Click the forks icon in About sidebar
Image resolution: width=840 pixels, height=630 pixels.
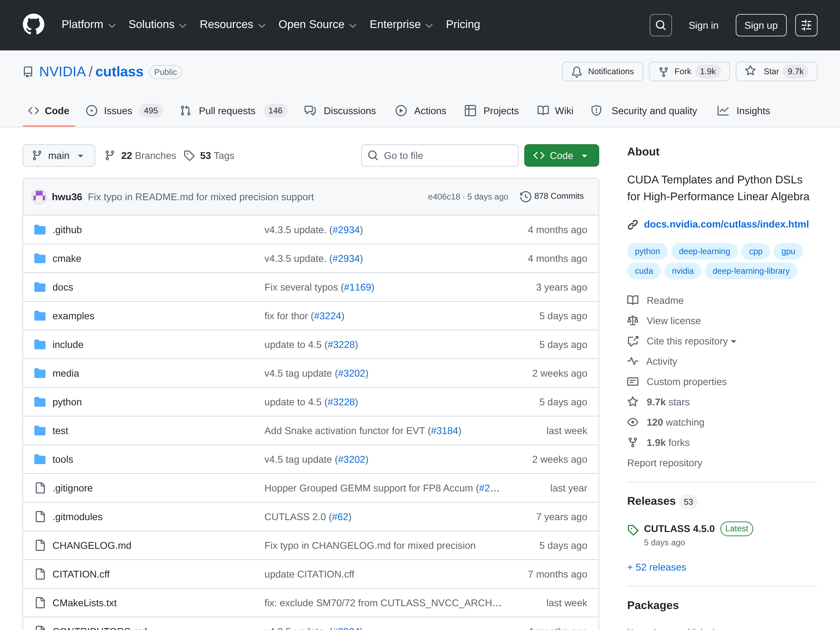[633, 442]
